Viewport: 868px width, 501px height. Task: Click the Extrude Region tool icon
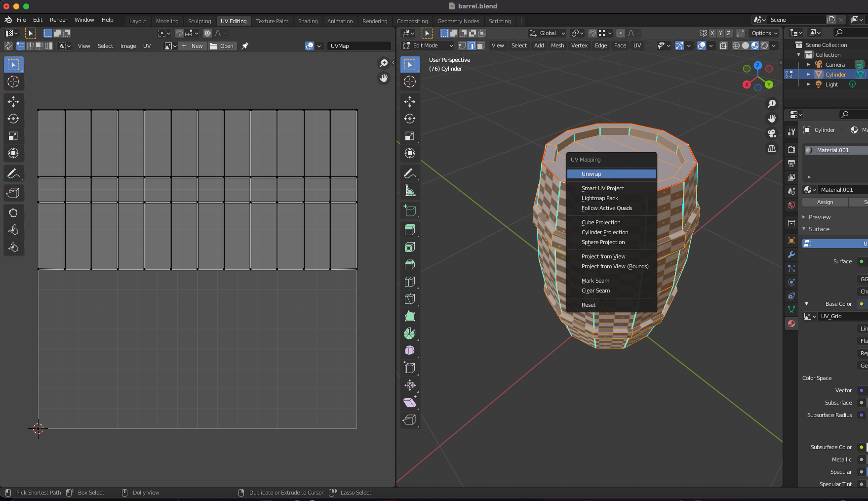[x=409, y=230]
